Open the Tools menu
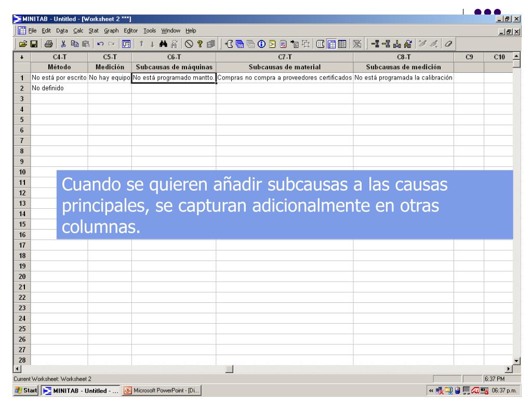The height and width of the screenshot is (399, 532). coord(150,31)
